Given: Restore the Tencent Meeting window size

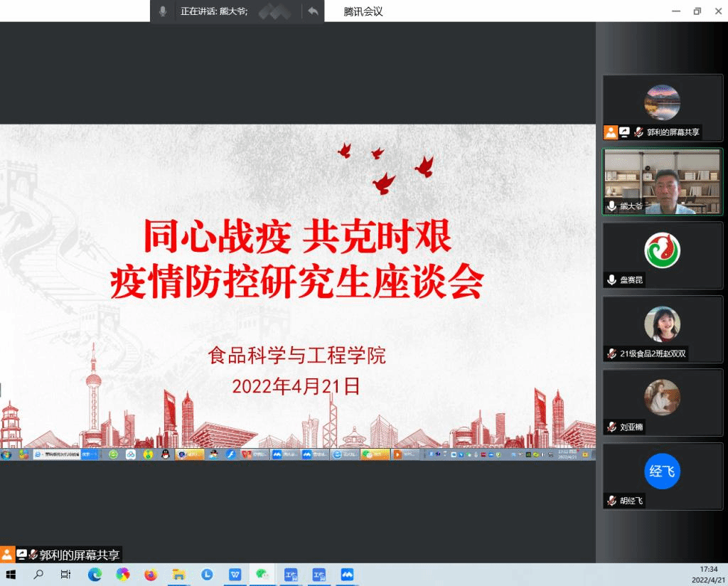Looking at the screenshot, I should pyautogui.click(x=697, y=11).
